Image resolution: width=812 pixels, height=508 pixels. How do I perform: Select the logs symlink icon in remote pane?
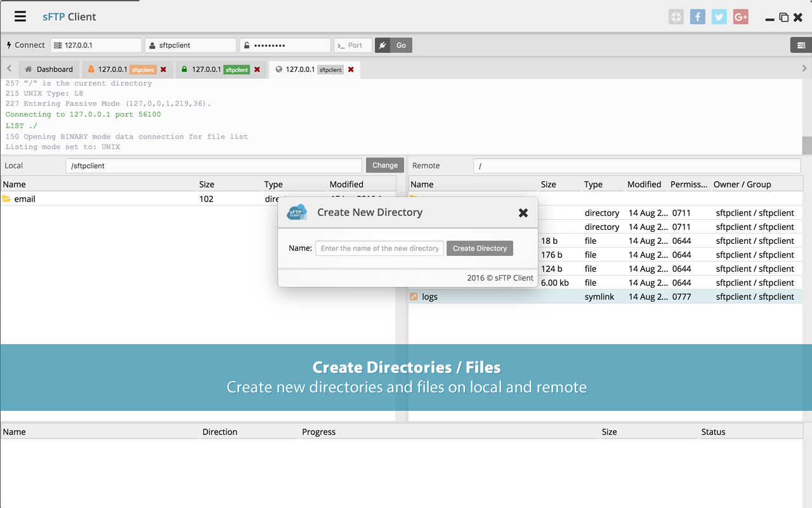click(x=415, y=296)
